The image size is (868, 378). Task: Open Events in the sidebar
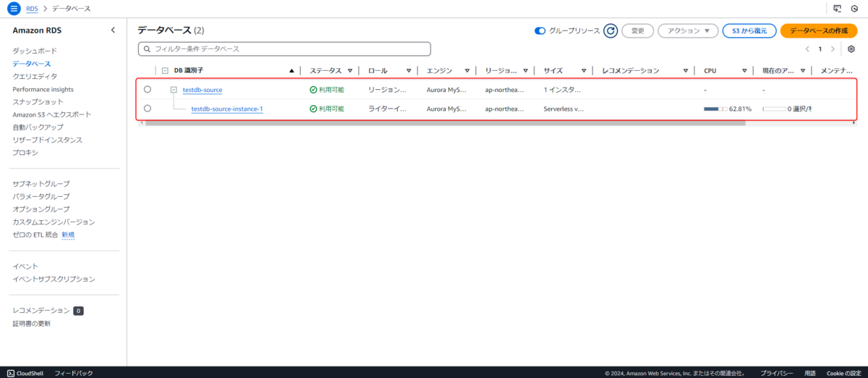pos(25,266)
